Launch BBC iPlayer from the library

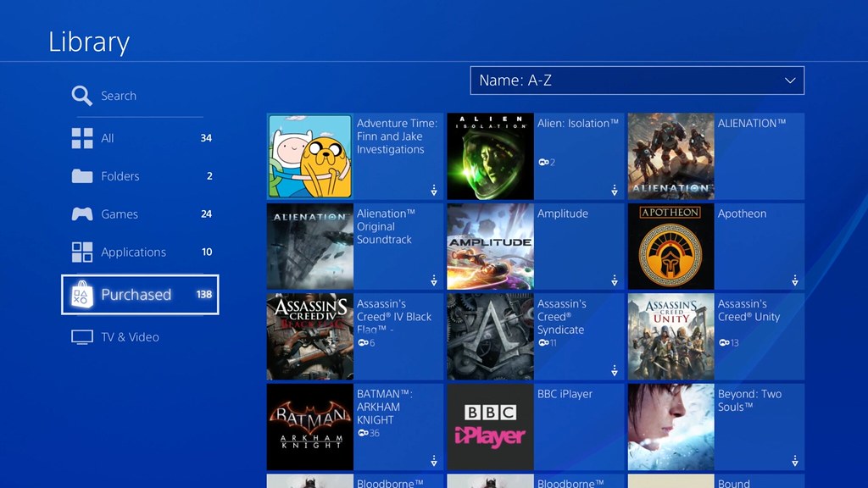490,426
